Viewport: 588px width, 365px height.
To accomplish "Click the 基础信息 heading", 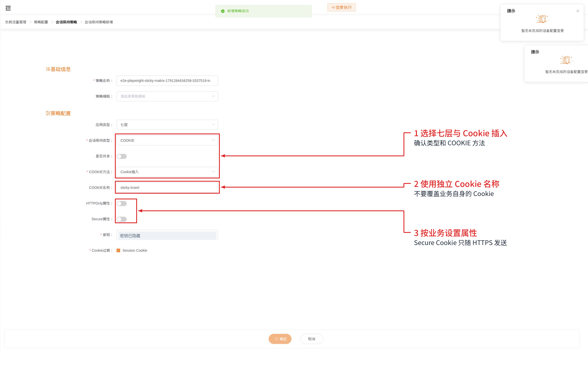I will pos(61,69).
